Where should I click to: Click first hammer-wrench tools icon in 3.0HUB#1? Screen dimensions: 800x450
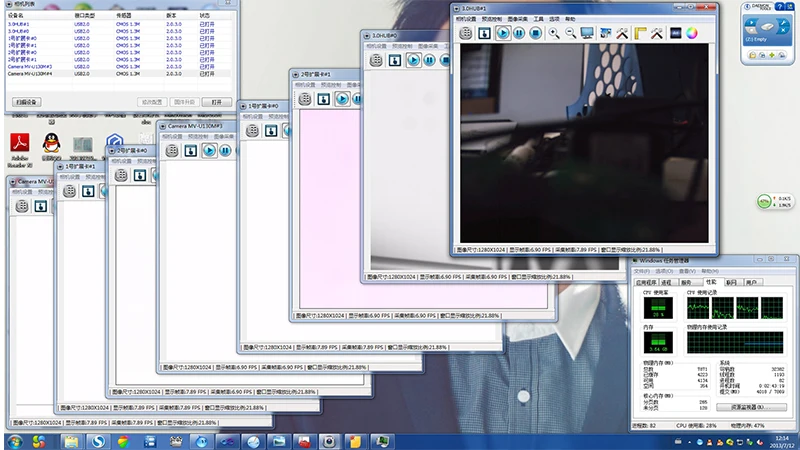622,33
